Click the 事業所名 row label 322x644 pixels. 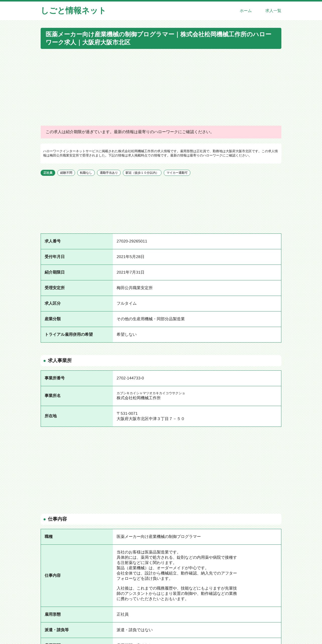(x=53, y=396)
